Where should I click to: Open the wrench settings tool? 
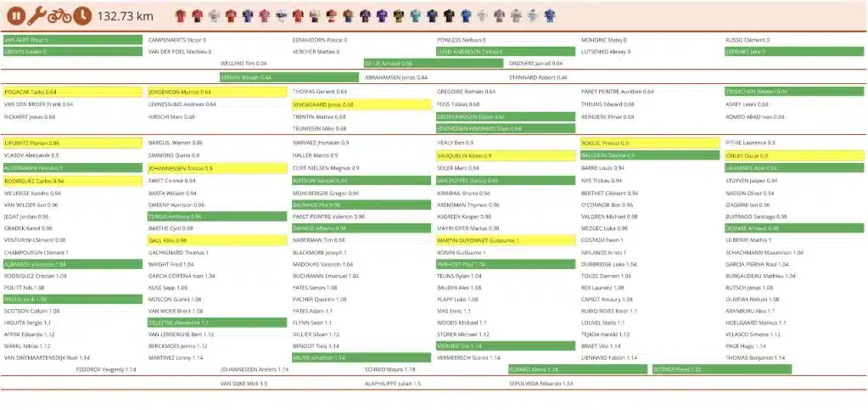[37, 15]
